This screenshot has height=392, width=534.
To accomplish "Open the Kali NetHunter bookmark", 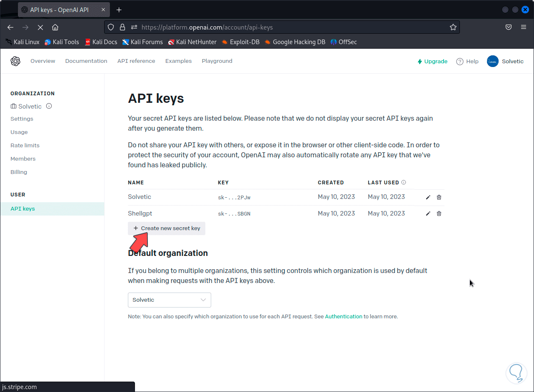I will (x=192, y=42).
